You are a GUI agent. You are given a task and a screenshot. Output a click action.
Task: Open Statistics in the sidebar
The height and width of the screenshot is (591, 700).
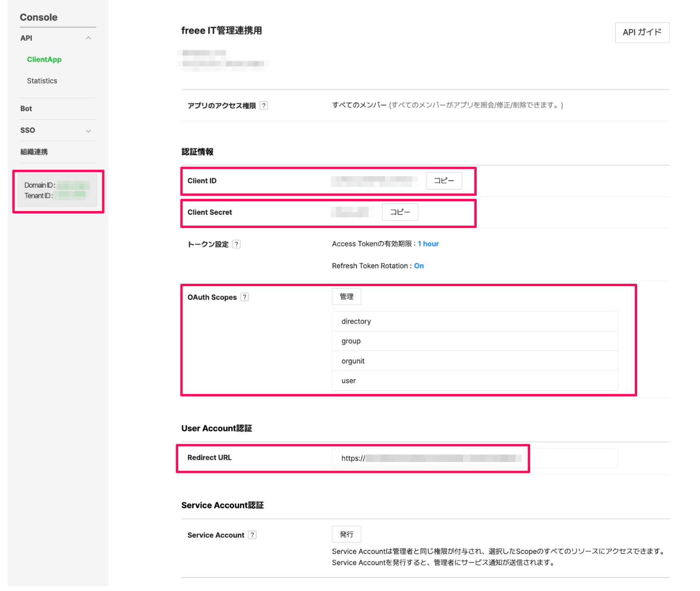42,81
